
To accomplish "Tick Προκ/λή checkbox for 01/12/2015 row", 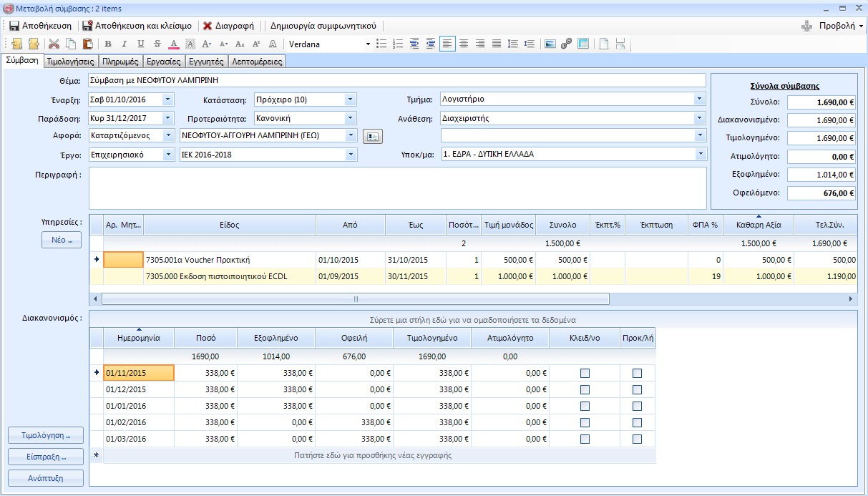I will point(637,389).
